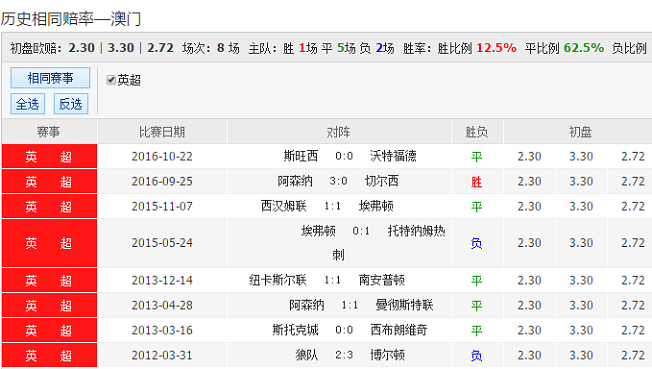Invert selection with the 反选 button
652x369 pixels.
(x=71, y=104)
